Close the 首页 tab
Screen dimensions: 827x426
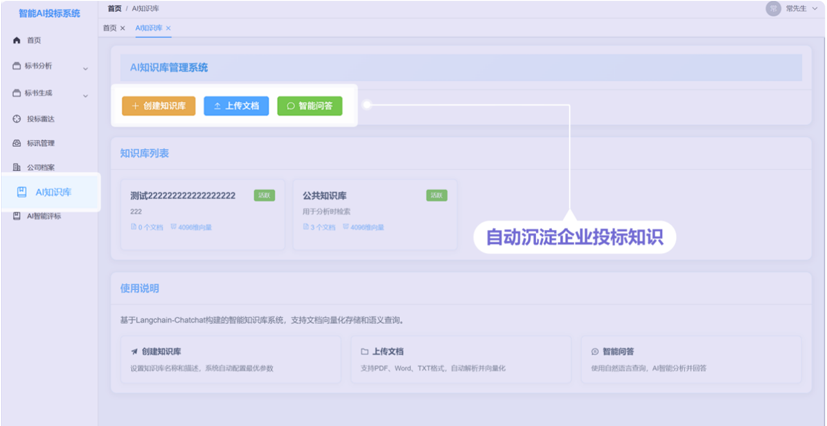coord(123,28)
